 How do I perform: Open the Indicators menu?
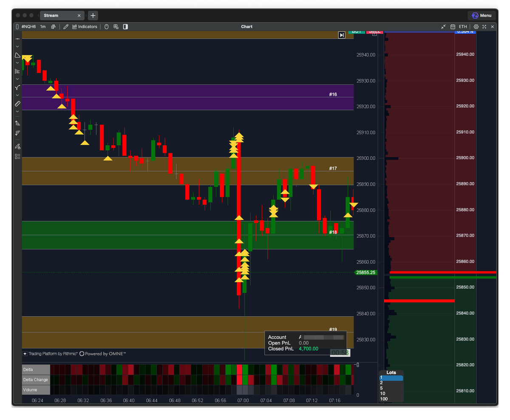tap(85, 27)
